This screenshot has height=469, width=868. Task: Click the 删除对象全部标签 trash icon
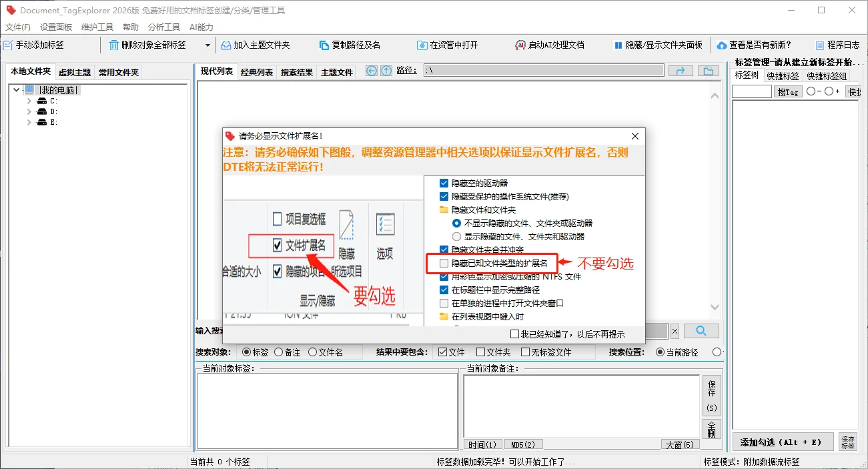(114, 45)
